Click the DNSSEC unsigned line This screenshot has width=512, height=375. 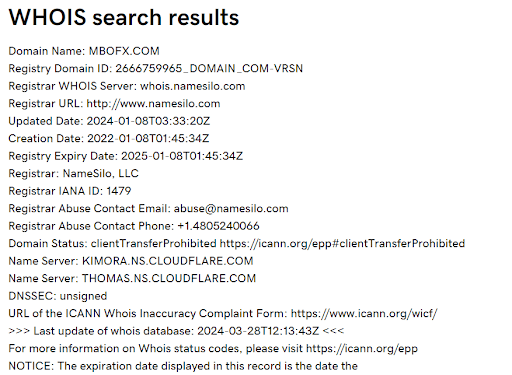click(58, 296)
